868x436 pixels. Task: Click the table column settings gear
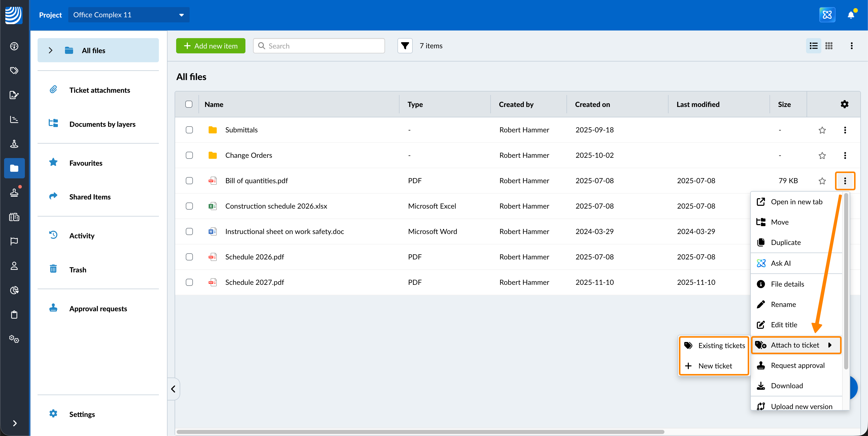point(844,104)
